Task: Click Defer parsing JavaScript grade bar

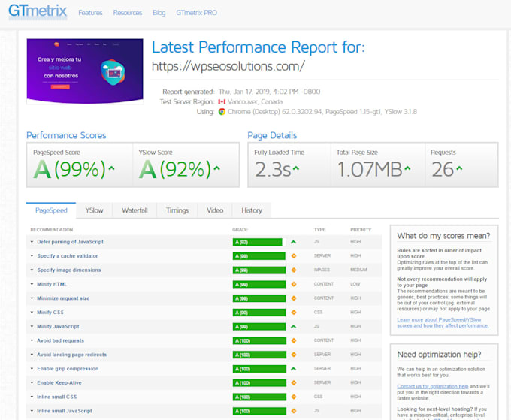Action: 258,242
